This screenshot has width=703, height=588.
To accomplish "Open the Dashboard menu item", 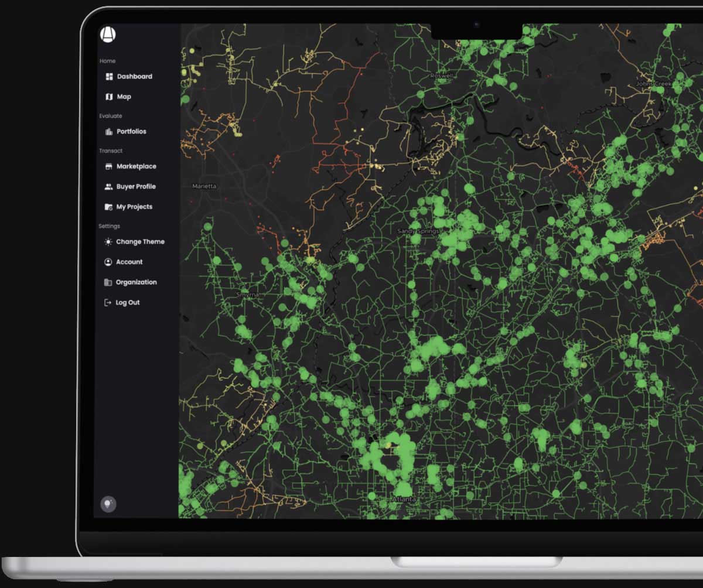I will point(129,77).
